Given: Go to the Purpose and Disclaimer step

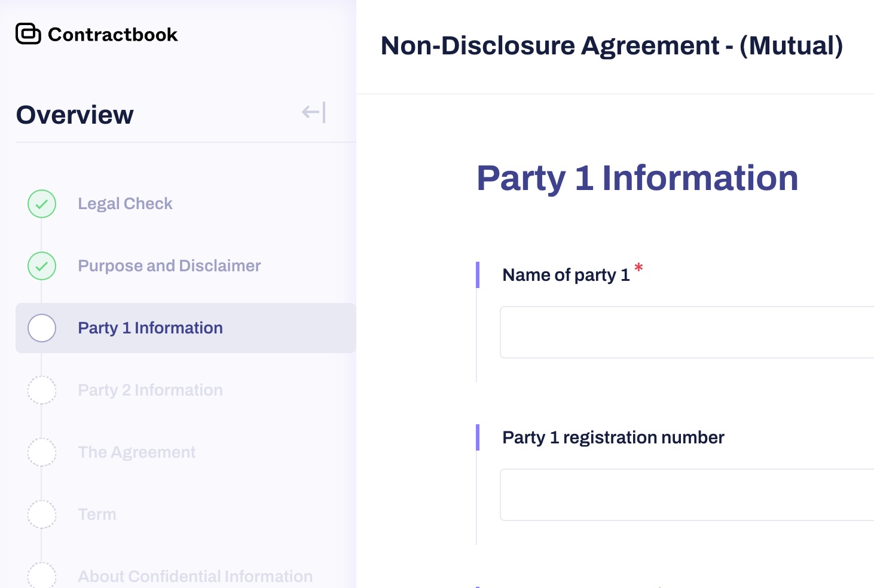Looking at the screenshot, I should pos(169,266).
